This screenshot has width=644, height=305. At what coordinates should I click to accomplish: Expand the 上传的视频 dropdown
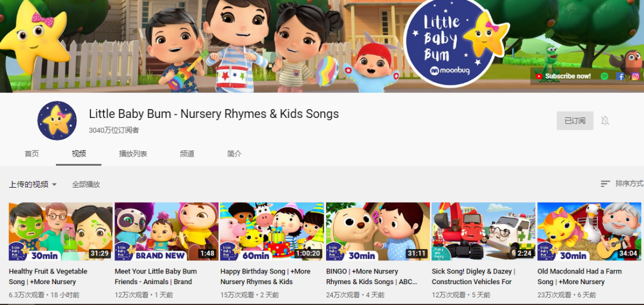(x=33, y=184)
